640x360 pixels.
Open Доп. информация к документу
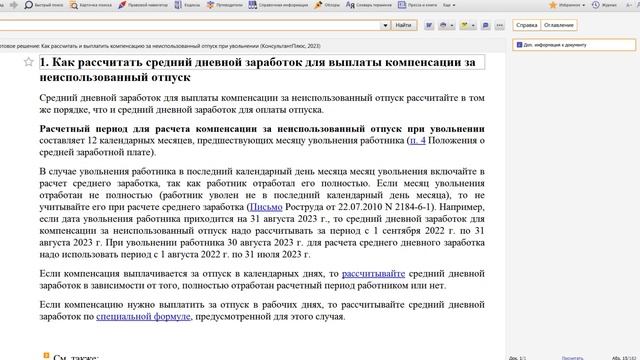pyautogui.click(x=574, y=45)
